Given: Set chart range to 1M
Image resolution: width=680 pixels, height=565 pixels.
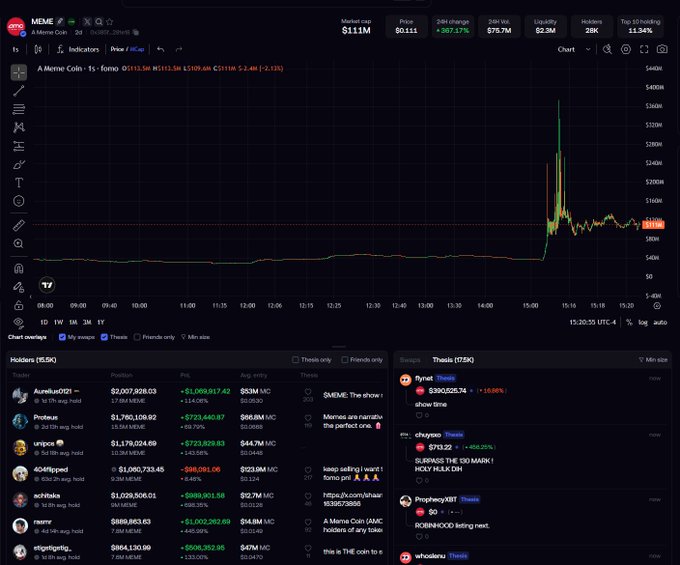Looking at the screenshot, I should [x=73, y=322].
